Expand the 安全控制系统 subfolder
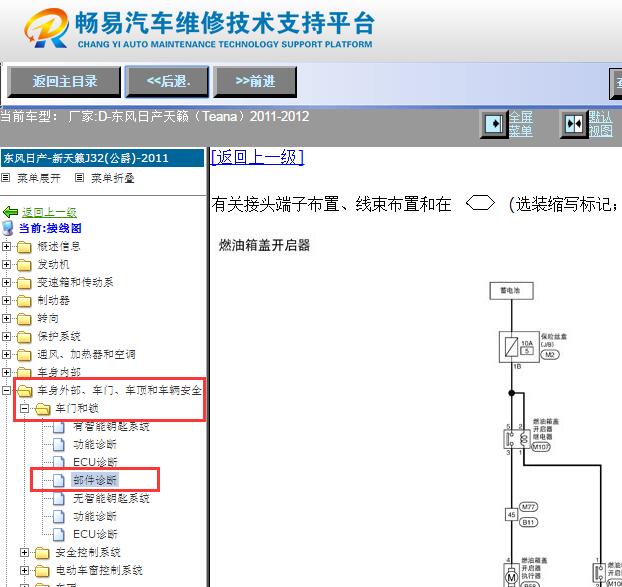622x587 pixels. (24, 552)
